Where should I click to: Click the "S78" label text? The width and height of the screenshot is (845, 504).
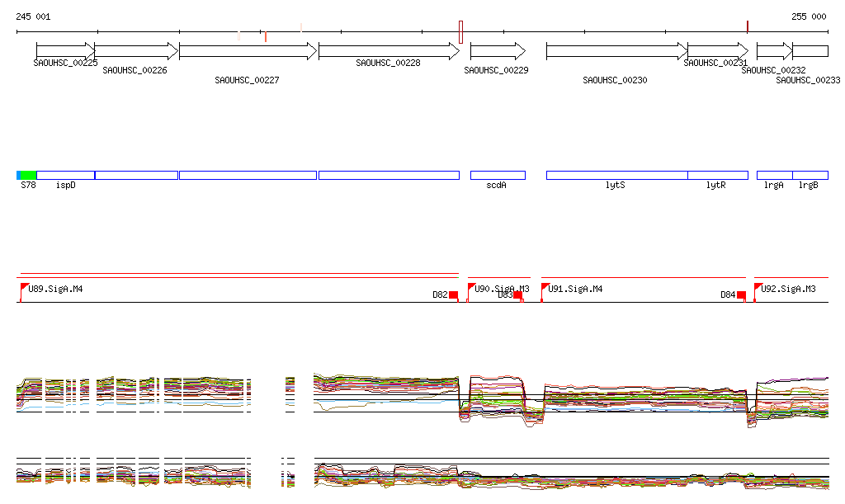pyautogui.click(x=28, y=186)
